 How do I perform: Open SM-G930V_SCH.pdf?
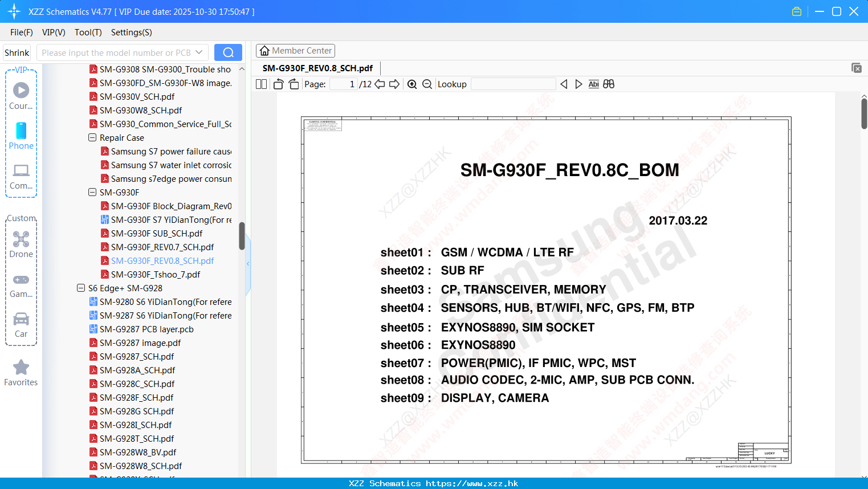(132, 97)
